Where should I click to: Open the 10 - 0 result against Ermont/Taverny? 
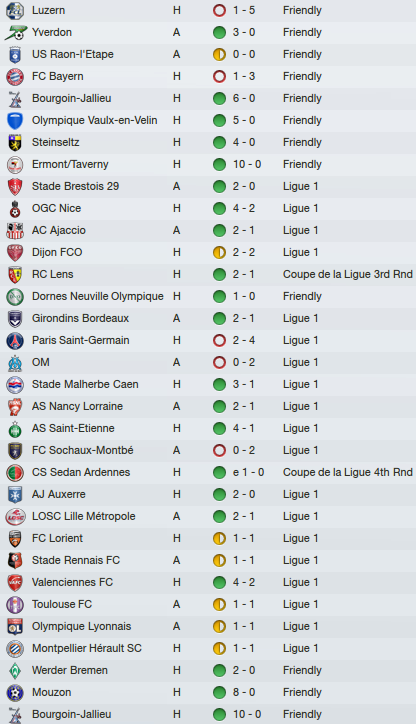(247, 164)
